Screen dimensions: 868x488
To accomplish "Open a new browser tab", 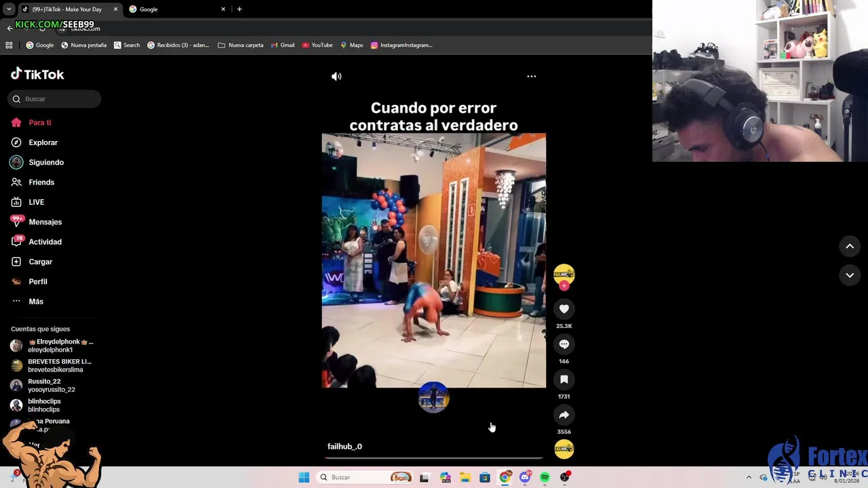I will [x=239, y=9].
